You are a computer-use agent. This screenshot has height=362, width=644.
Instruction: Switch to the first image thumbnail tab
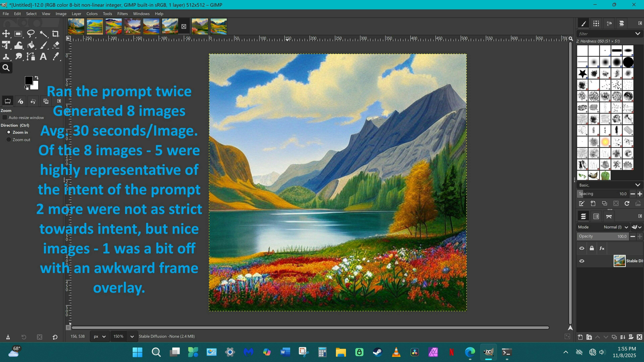coord(76,26)
